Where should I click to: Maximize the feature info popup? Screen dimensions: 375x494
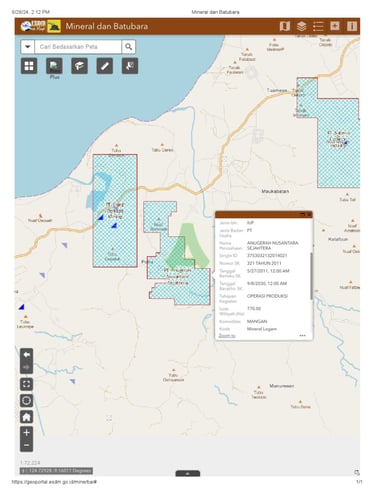(303, 214)
